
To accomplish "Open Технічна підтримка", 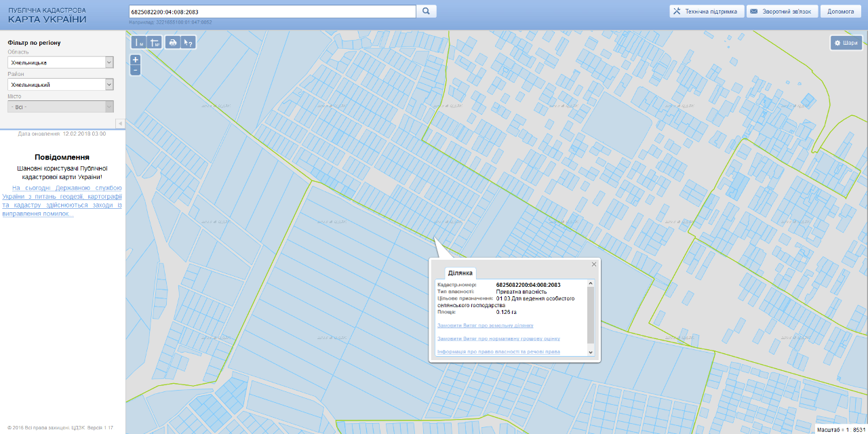I will click(707, 12).
